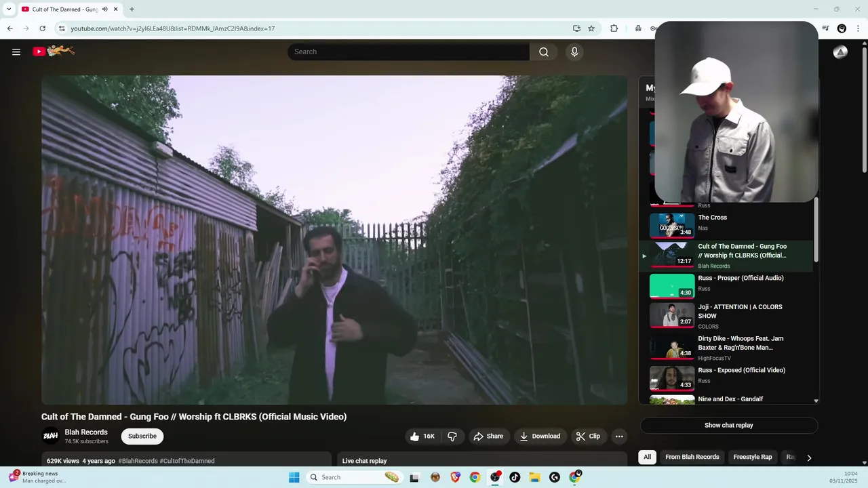Open Logitech G HUB from taskbar

click(555, 477)
